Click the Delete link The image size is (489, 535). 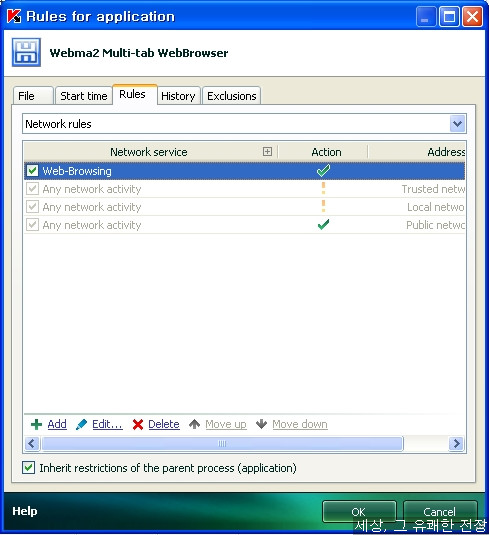[x=164, y=424]
